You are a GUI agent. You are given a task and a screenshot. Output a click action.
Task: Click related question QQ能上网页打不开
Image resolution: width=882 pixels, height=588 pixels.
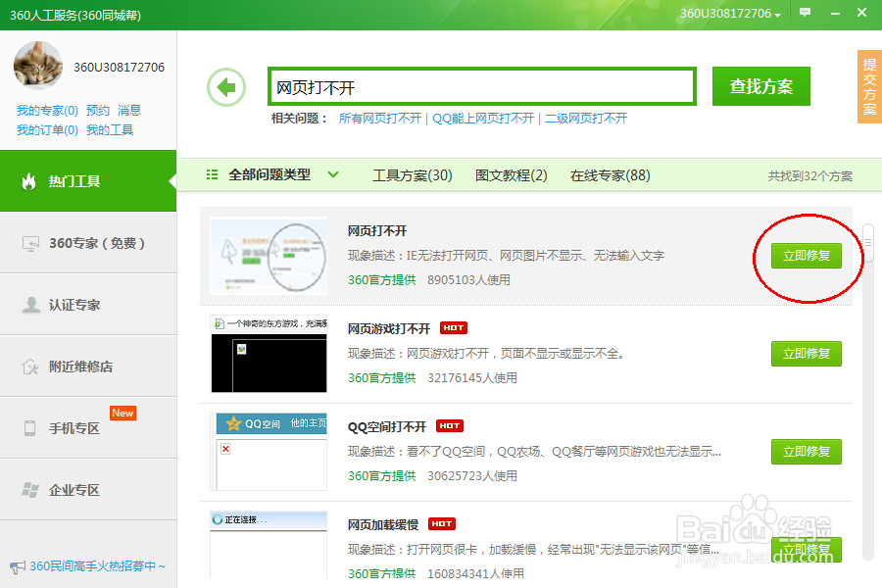tap(483, 119)
